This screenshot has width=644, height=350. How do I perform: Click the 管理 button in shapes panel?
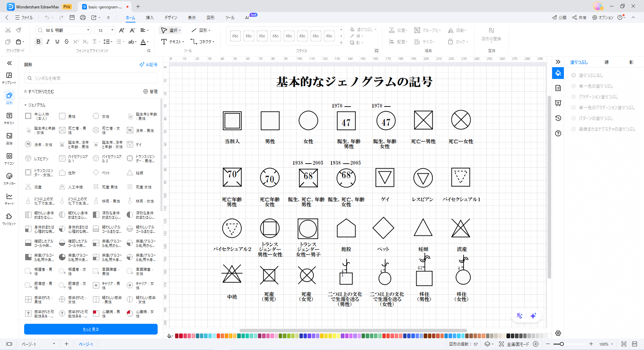(150, 91)
